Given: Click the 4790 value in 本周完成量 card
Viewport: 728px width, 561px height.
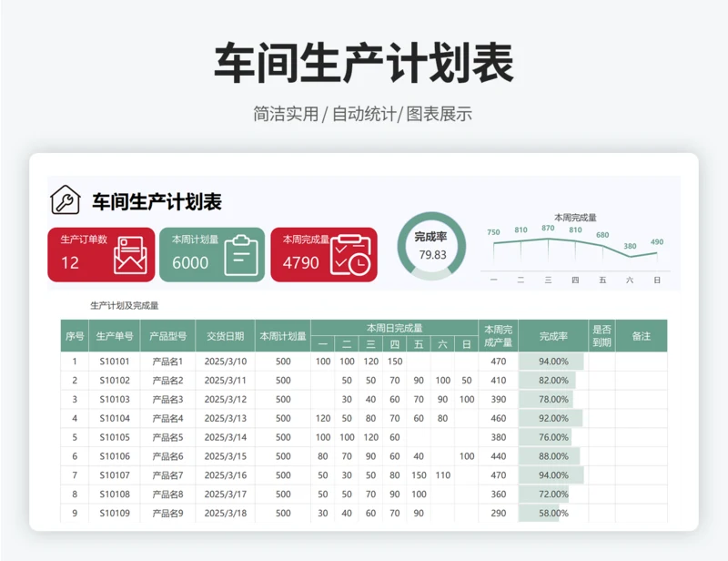Looking at the screenshot, I should (x=301, y=263).
